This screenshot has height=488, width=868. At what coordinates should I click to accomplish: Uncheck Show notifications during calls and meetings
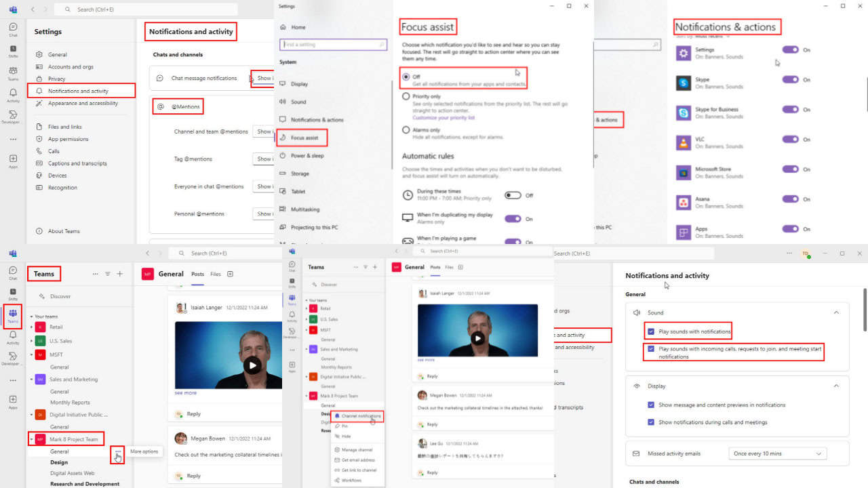pyautogui.click(x=651, y=422)
